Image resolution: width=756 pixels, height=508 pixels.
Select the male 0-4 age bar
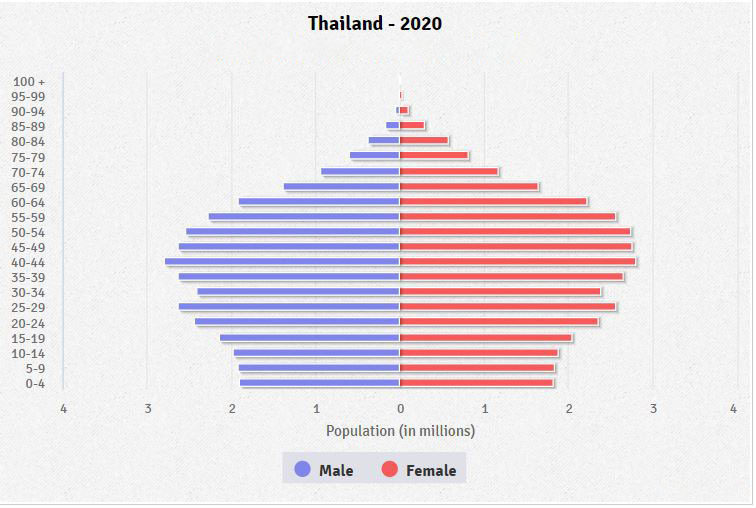pyautogui.click(x=319, y=383)
